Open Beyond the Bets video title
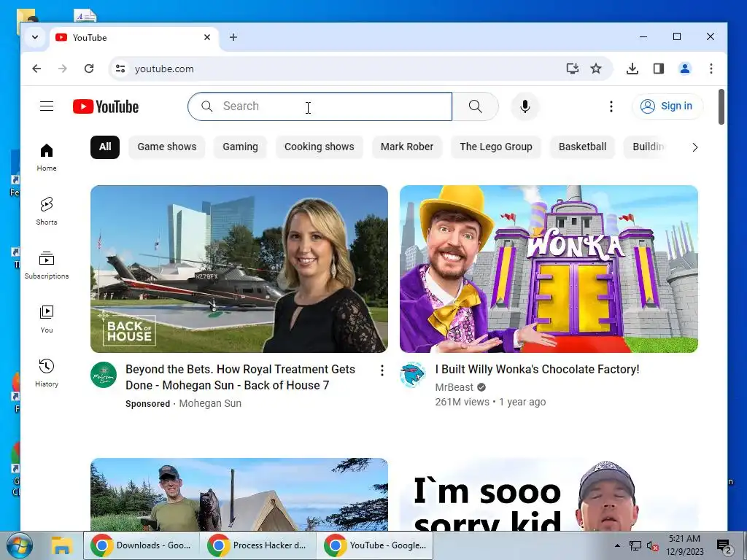The width and height of the screenshot is (747, 560). pos(240,377)
